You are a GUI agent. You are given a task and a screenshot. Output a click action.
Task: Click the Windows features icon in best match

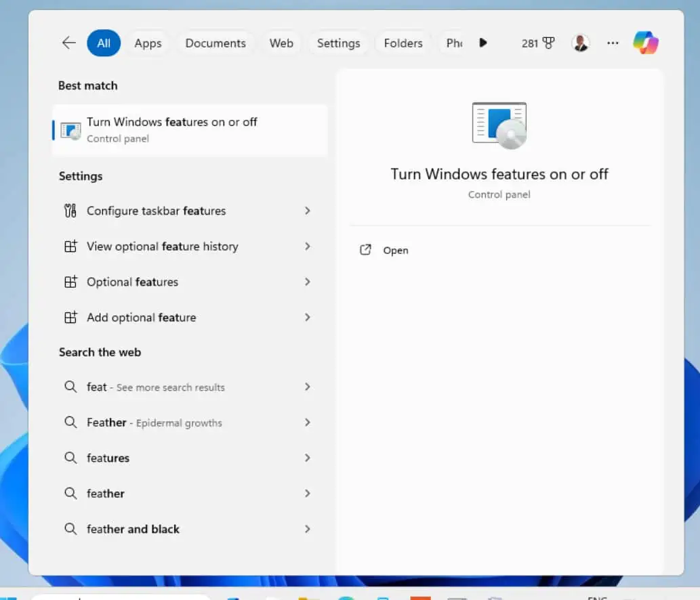click(x=70, y=130)
